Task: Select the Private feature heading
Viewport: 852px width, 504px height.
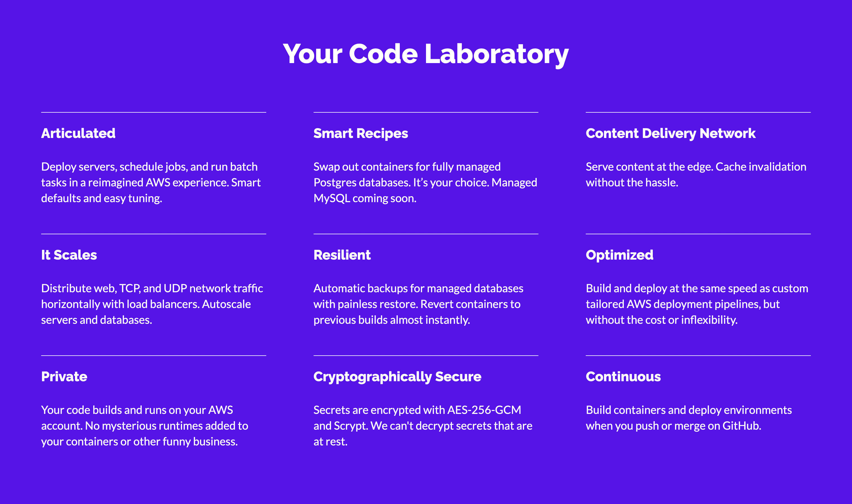Action: (x=64, y=376)
